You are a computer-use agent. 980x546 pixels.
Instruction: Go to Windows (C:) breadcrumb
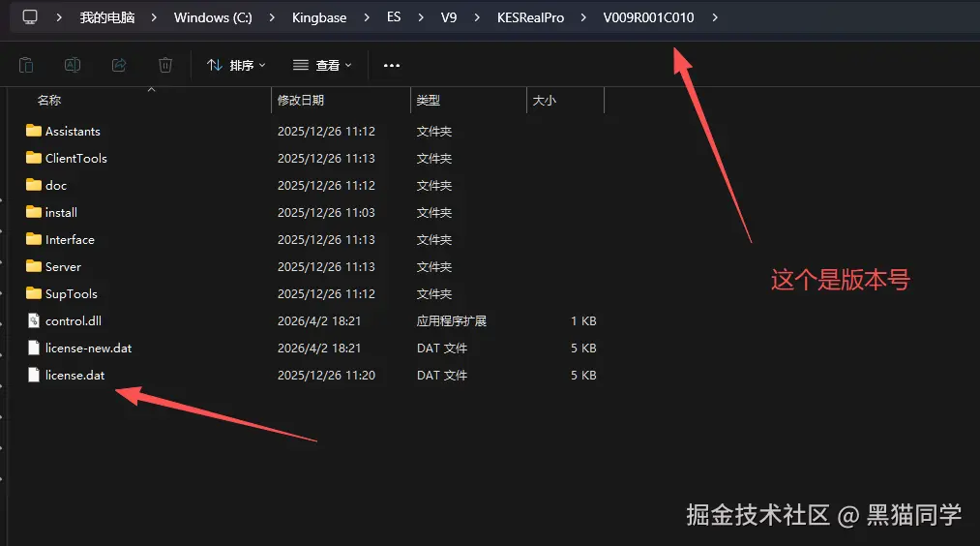(213, 17)
